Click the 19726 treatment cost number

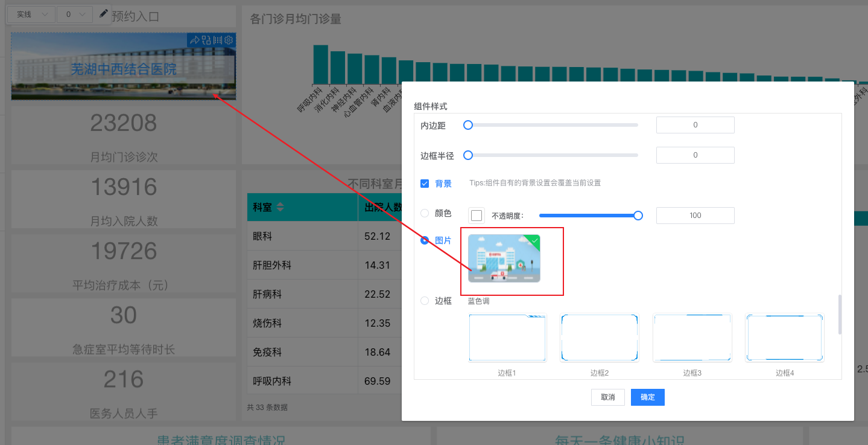pos(124,252)
